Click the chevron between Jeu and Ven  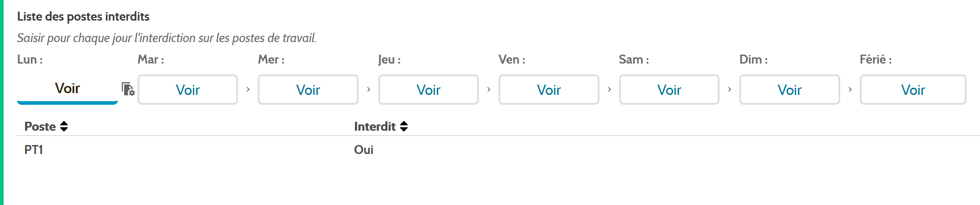[489, 90]
